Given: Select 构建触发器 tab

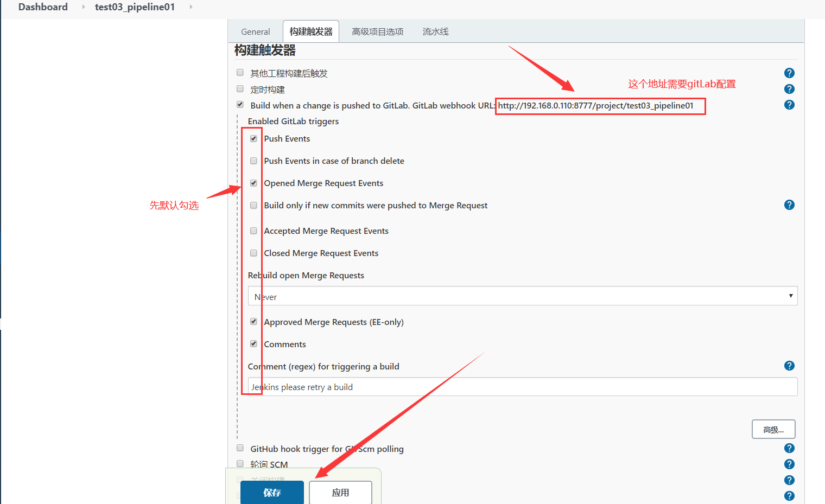Looking at the screenshot, I should 311,31.
